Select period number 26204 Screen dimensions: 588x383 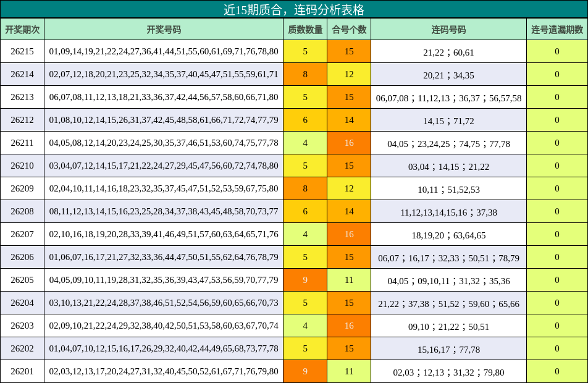click(22, 303)
